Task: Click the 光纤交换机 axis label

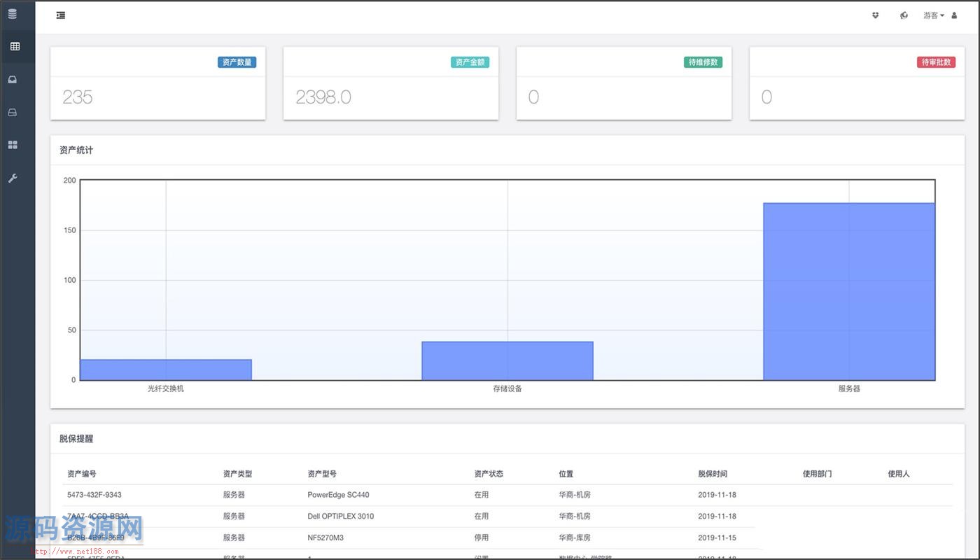Action: click(x=166, y=388)
